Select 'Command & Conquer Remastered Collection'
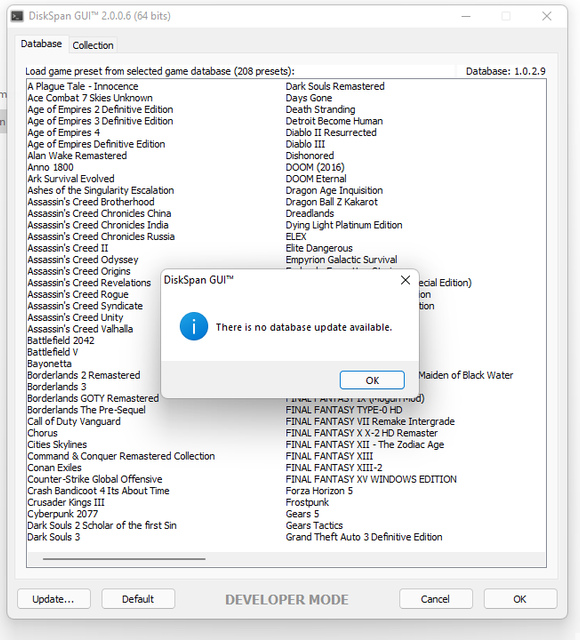 click(121, 456)
